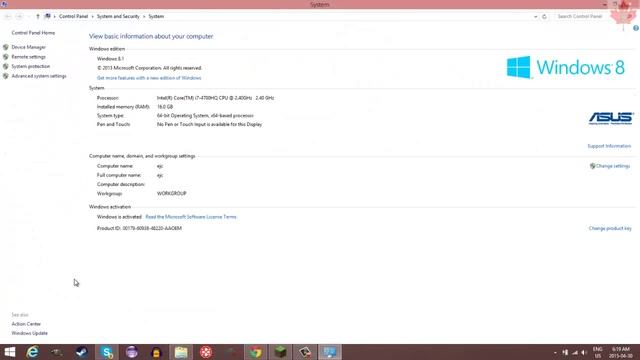The width and height of the screenshot is (640, 360).
Task: Open Action Center under See also
Action: [x=26, y=324]
